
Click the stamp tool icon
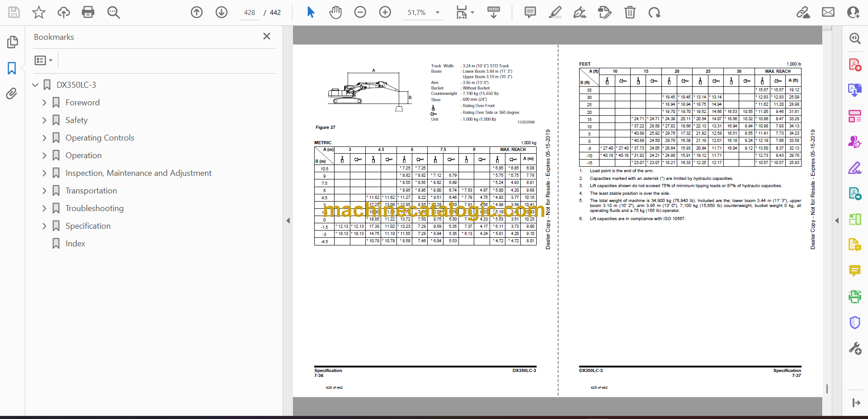pyautogui.click(x=604, y=12)
